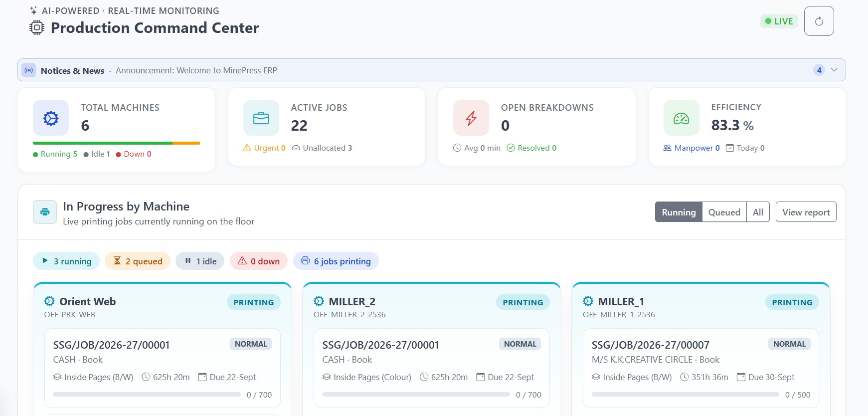The width and height of the screenshot is (868, 416).
Task: Click the View report button
Action: pyautogui.click(x=806, y=212)
